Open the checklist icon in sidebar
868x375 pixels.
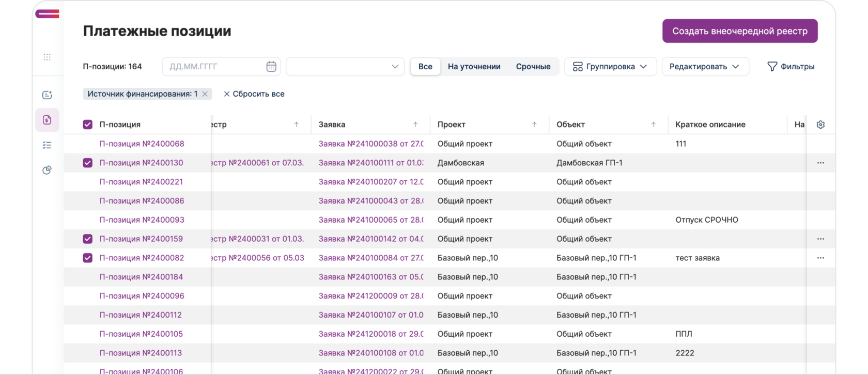[x=47, y=145]
